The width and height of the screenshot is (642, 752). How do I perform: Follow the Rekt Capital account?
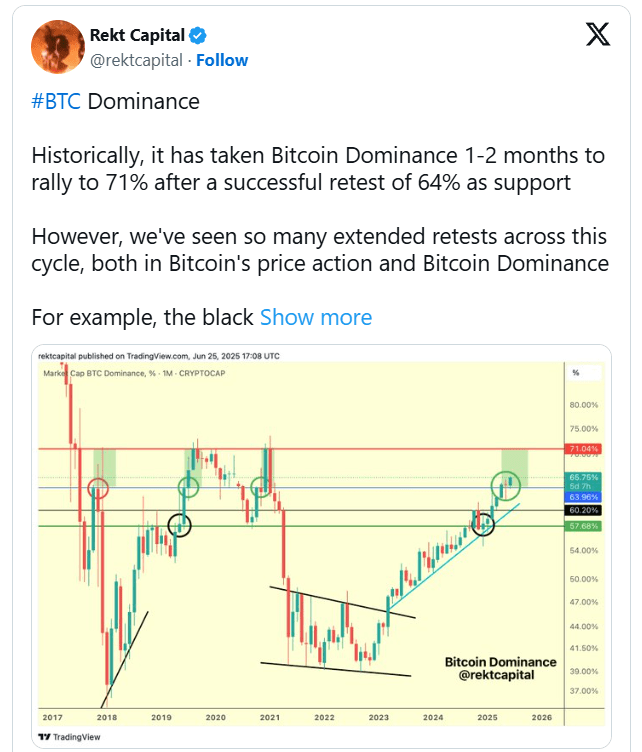[x=222, y=60]
